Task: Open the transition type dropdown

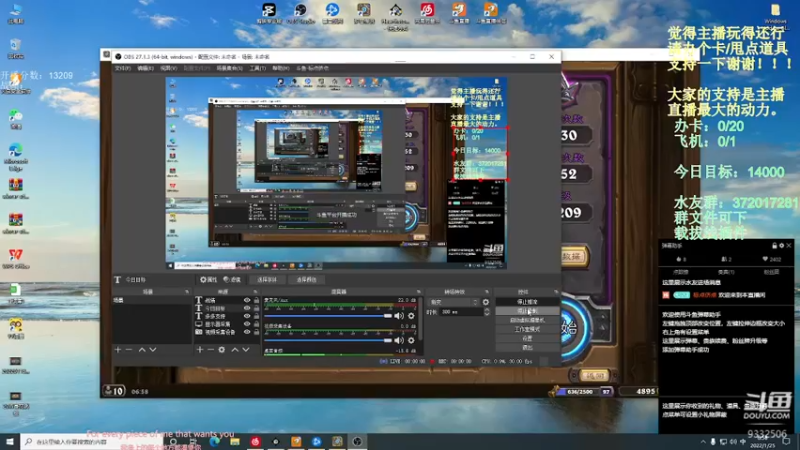Action: (453, 302)
